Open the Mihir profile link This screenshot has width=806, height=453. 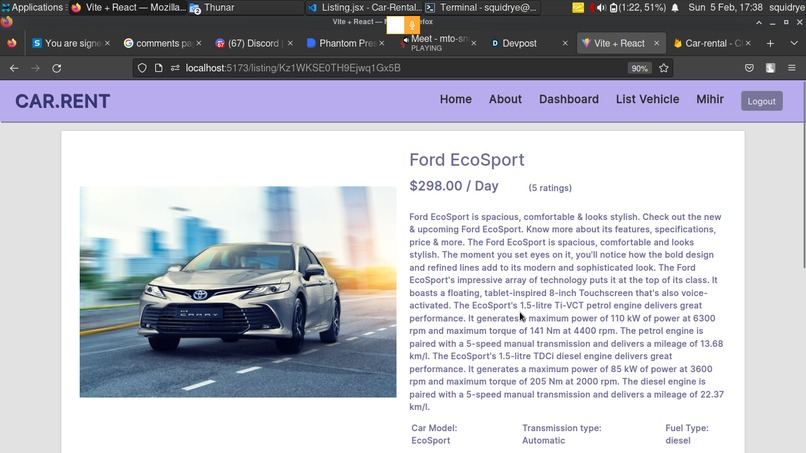point(710,99)
